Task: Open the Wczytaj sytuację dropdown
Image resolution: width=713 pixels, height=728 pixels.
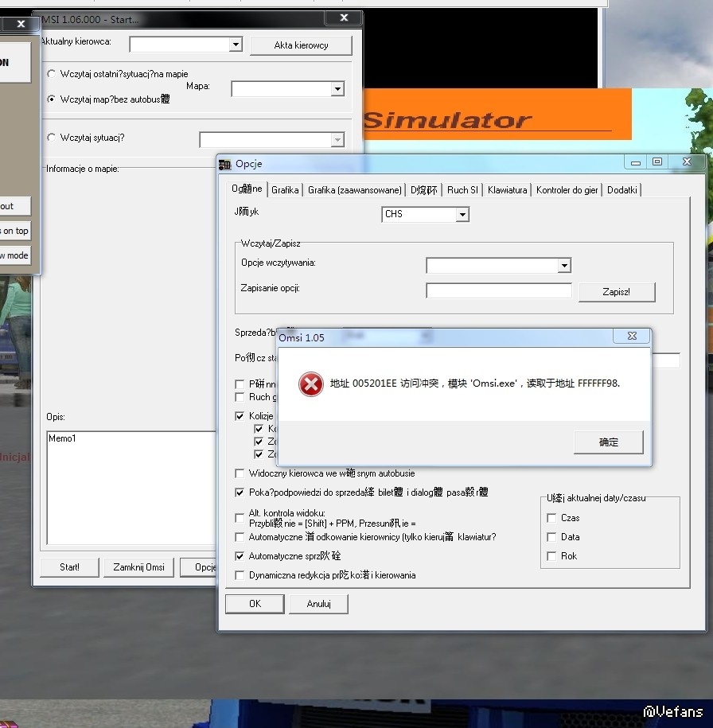Action: (337, 140)
